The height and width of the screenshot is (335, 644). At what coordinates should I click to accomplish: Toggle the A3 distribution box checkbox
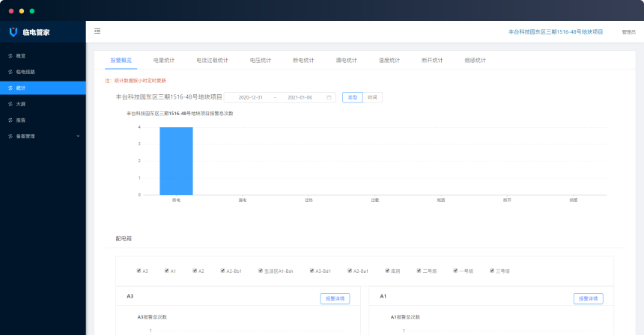tap(139, 271)
